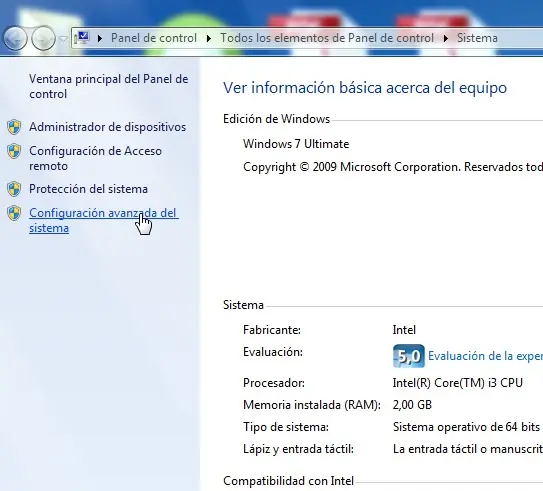Open the recent pages dropdown arrow

click(63, 39)
